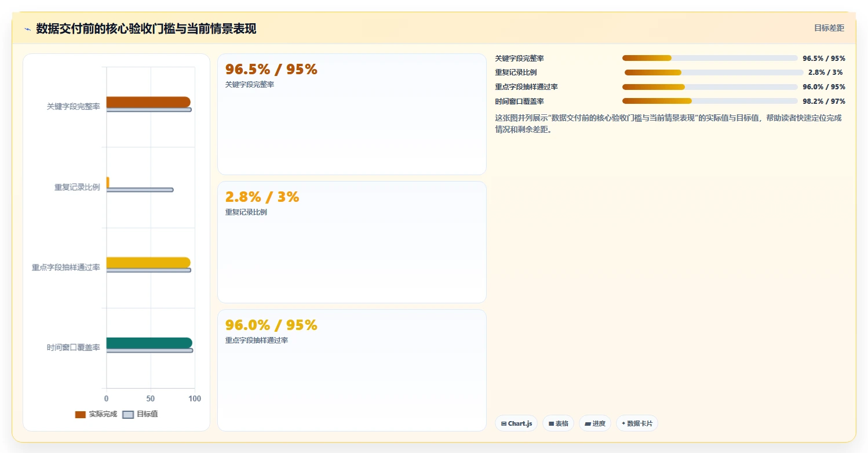Viewport: 868px width, 453px height.
Task: Click chart axis label 关键字段完整率
Action: click(74, 107)
